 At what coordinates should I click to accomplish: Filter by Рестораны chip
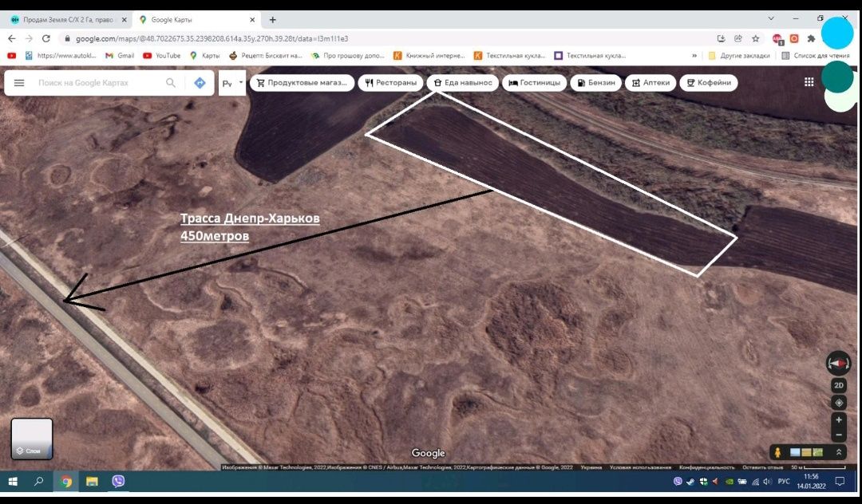(x=391, y=83)
